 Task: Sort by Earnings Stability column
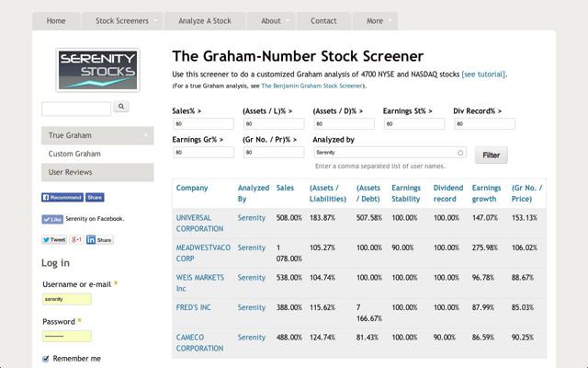406,193
